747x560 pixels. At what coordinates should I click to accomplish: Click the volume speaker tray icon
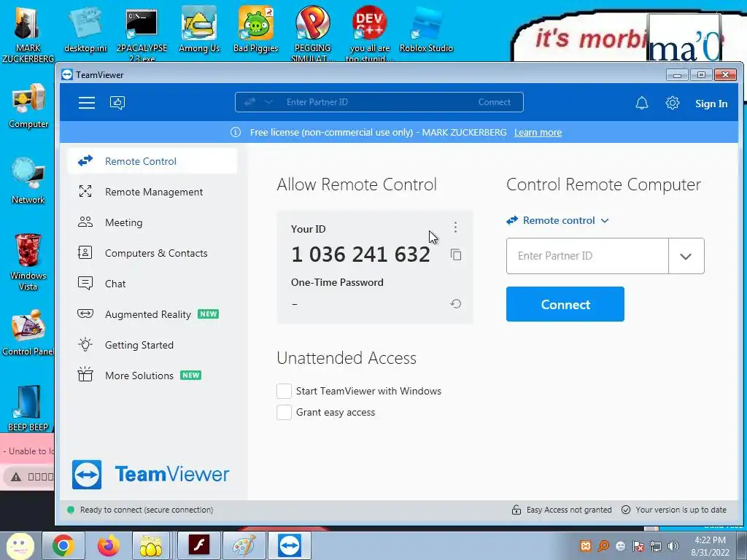673,546
